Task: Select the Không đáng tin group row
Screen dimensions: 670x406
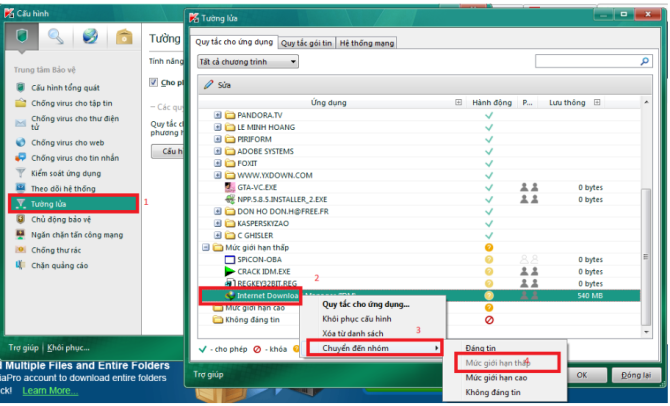Action: click(x=419, y=320)
